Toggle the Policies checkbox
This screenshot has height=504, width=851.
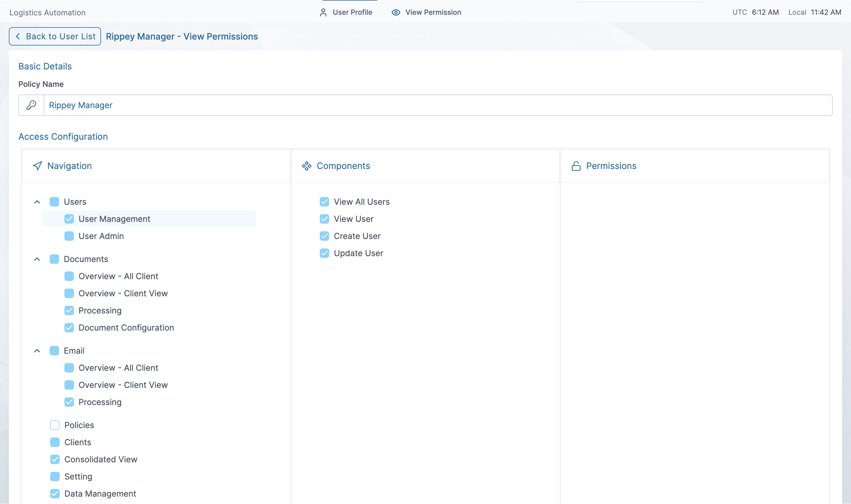[x=55, y=425]
